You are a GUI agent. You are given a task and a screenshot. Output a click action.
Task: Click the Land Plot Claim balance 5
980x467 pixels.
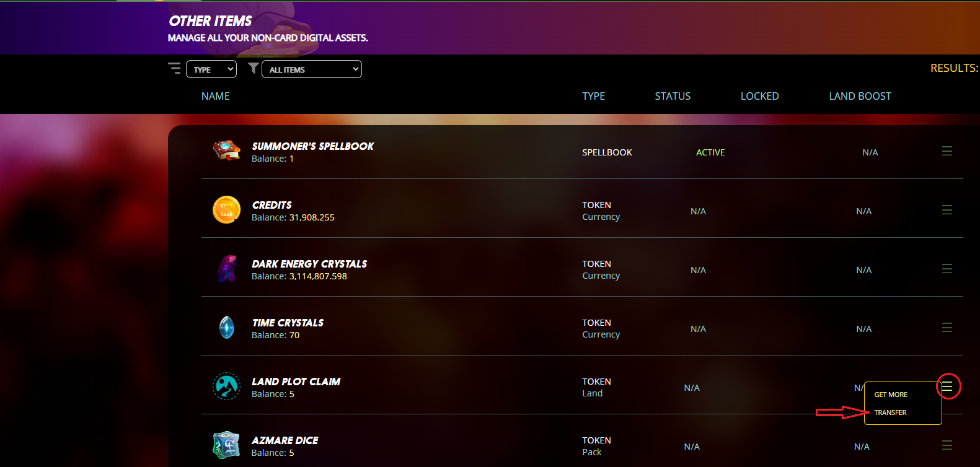(292, 394)
